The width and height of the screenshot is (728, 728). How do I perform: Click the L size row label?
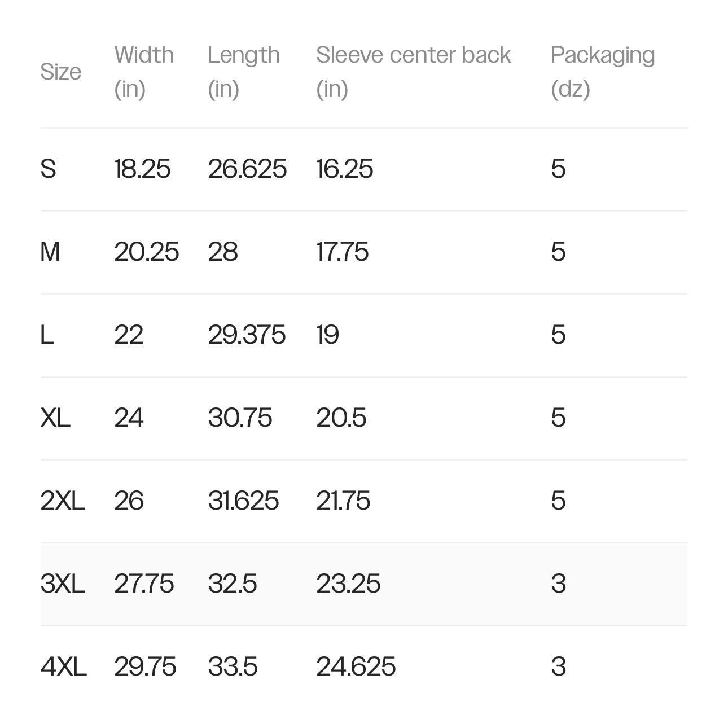pos(47,335)
